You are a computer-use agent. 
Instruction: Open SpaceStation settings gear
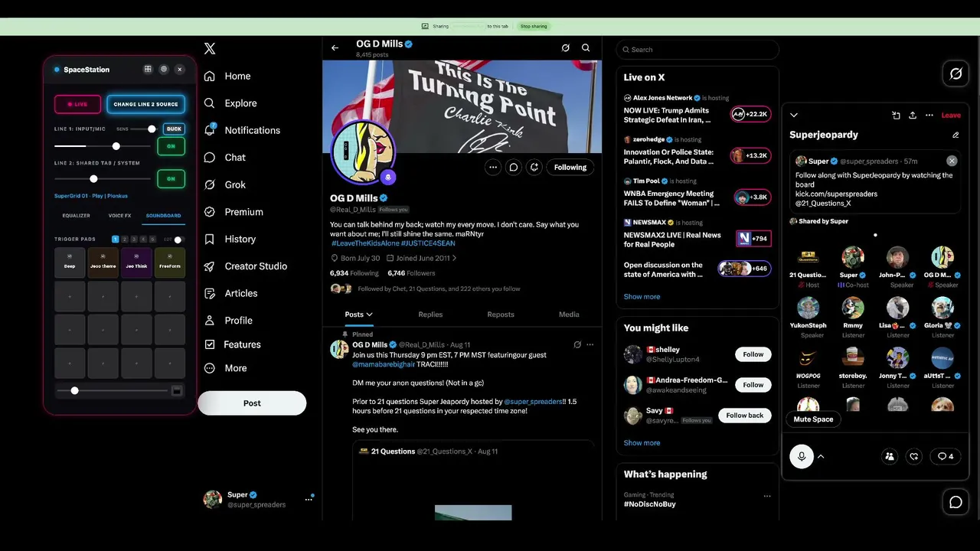[x=164, y=70]
